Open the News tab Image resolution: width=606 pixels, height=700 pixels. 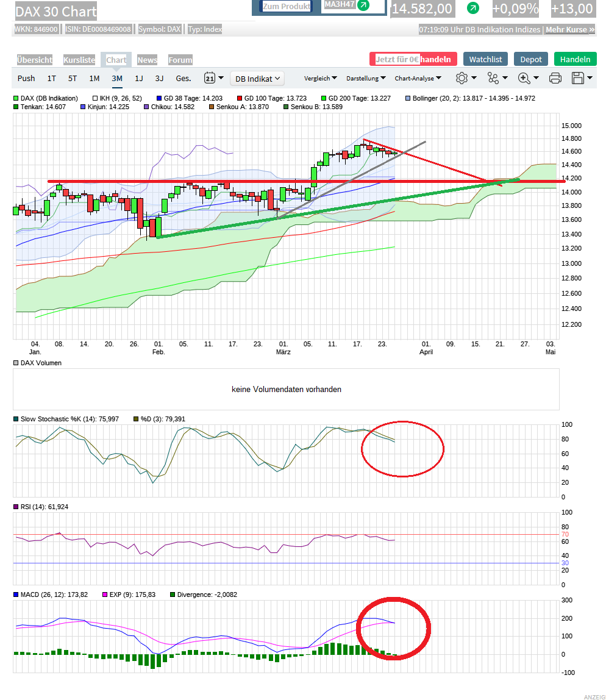(x=147, y=60)
